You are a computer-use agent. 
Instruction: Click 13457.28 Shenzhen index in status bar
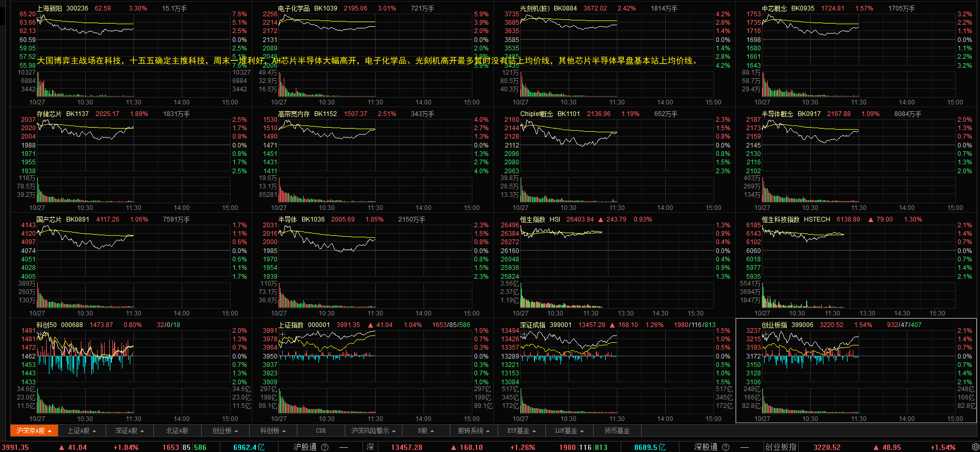click(x=407, y=447)
